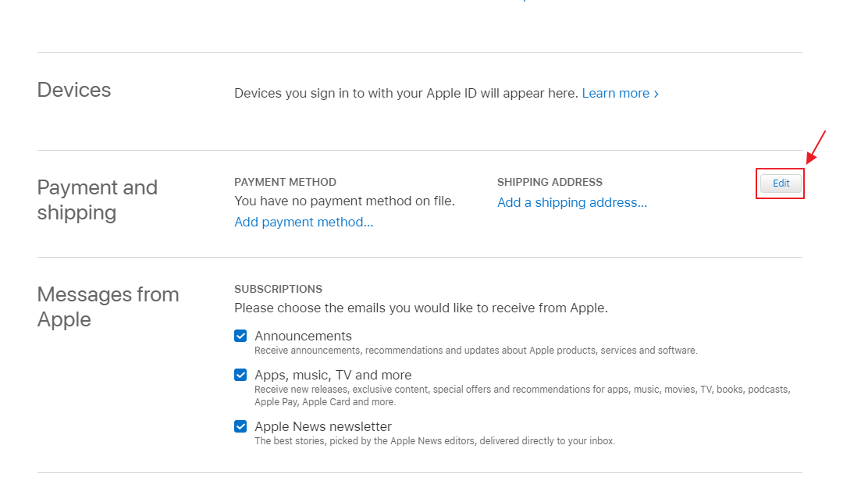Open the Learn more link in Devices

pyautogui.click(x=620, y=93)
